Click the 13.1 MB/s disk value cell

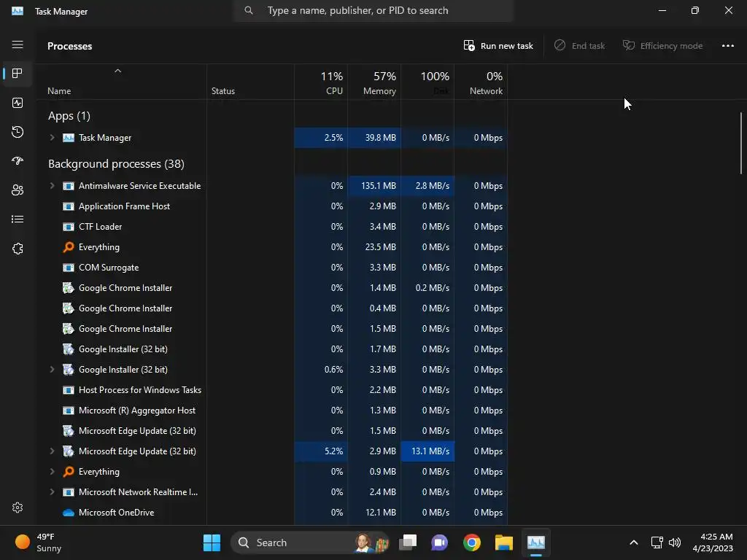tap(427, 451)
